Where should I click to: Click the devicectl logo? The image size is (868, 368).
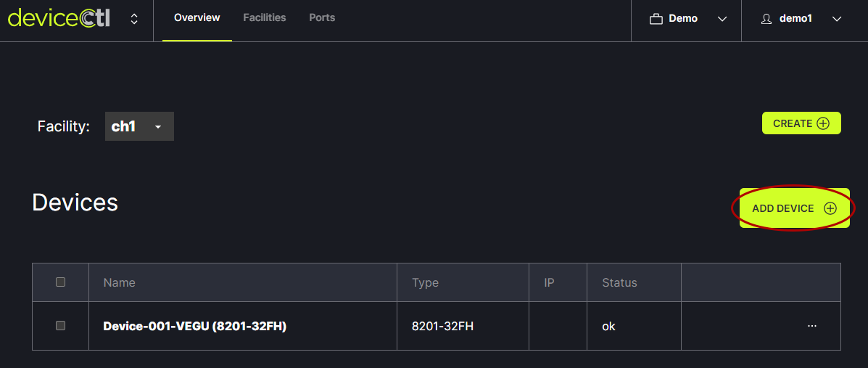[x=59, y=19]
